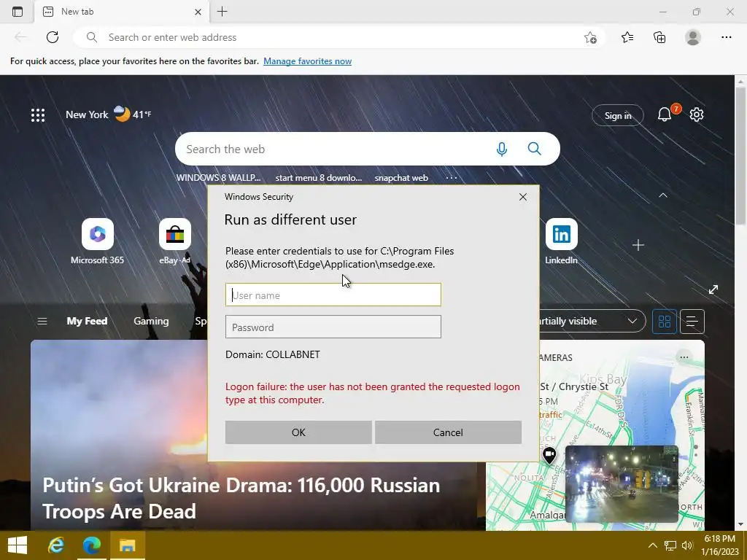The height and width of the screenshot is (560, 747).
Task: Open Microsoft Edge taskbar icon
Action: coord(92,545)
